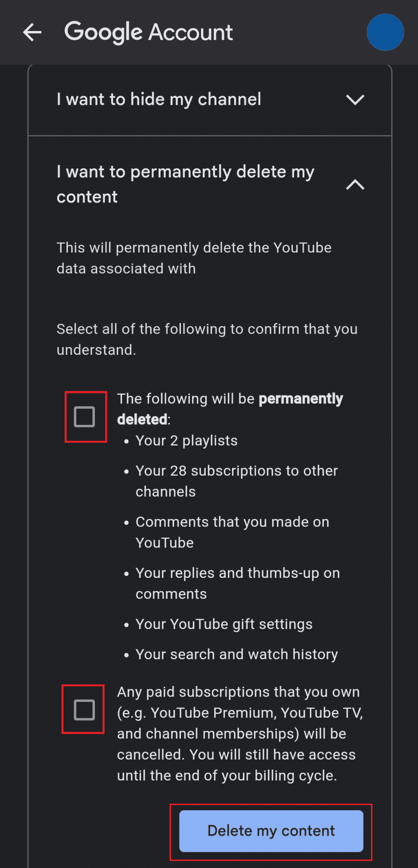Click the 'Your YouTube gift settings' item
The height and width of the screenshot is (868, 418).
click(x=224, y=624)
